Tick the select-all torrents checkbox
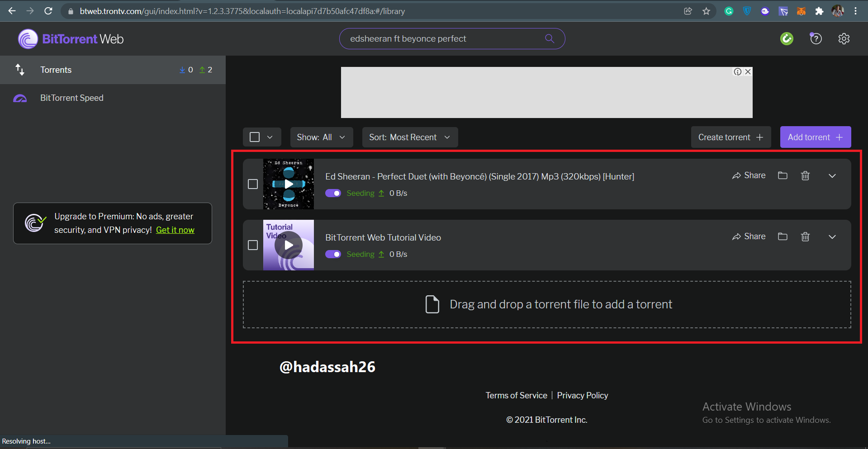Image resolution: width=868 pixels, height=449 pixels. tap(255, 137)
